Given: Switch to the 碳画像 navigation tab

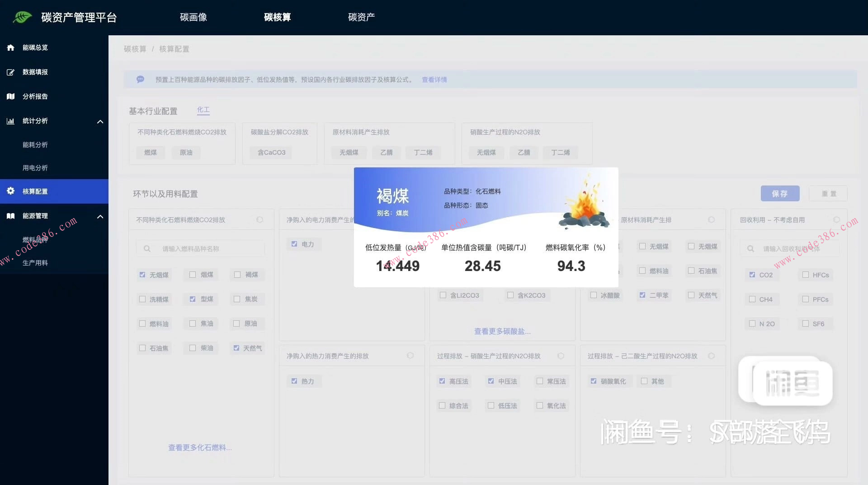Looking at the screenshot, I should click(x=193, y=17).
